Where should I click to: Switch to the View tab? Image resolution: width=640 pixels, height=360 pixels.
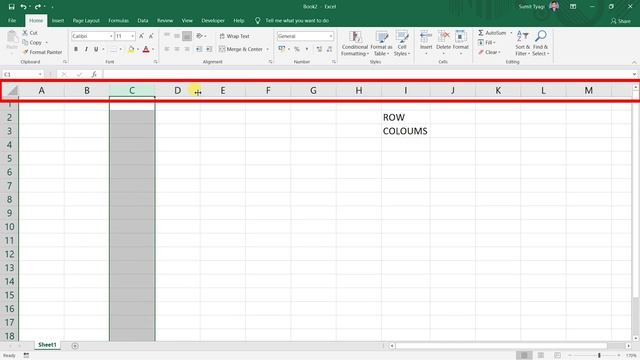pyautogui.click(x=187, y=20)
